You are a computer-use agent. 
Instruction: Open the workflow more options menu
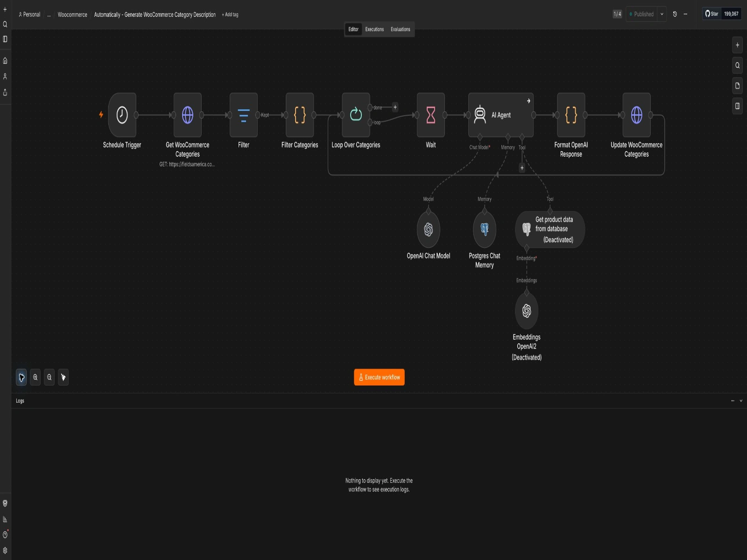click(685, 14)
